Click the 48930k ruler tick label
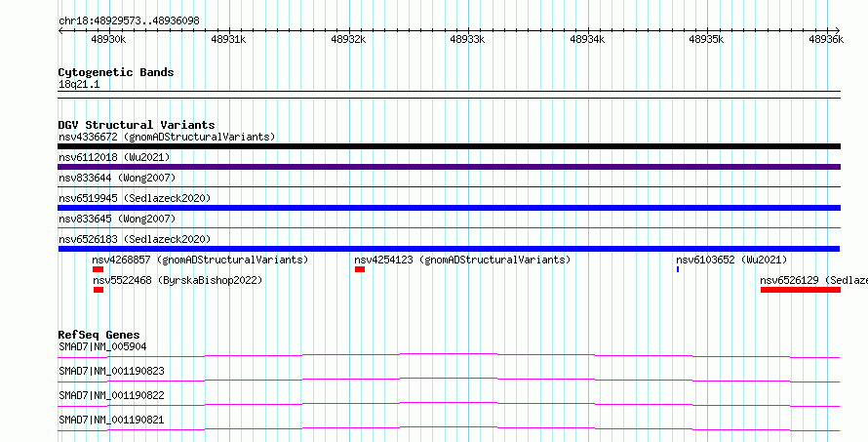868x442 pixels. coord(108,39)
